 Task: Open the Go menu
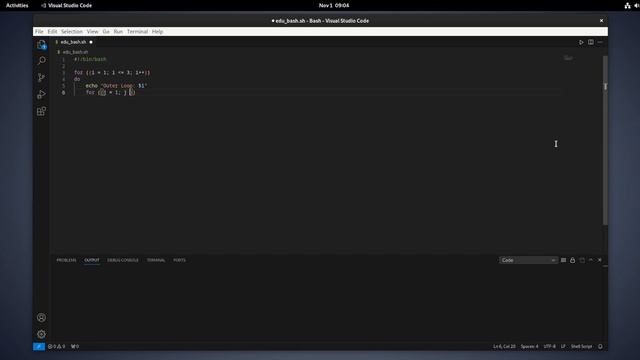pyautogui.click(x=106, y=31)
